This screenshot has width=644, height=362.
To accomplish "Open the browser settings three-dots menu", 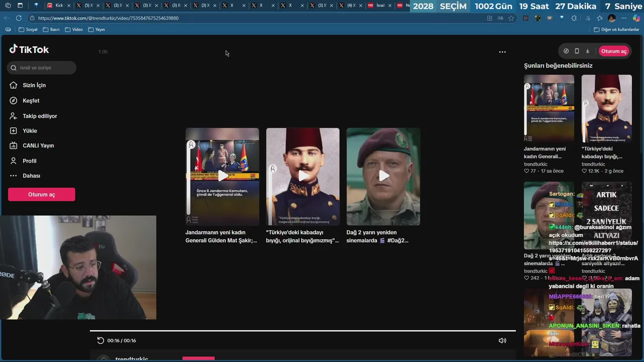I will click(x=624, y=18).
